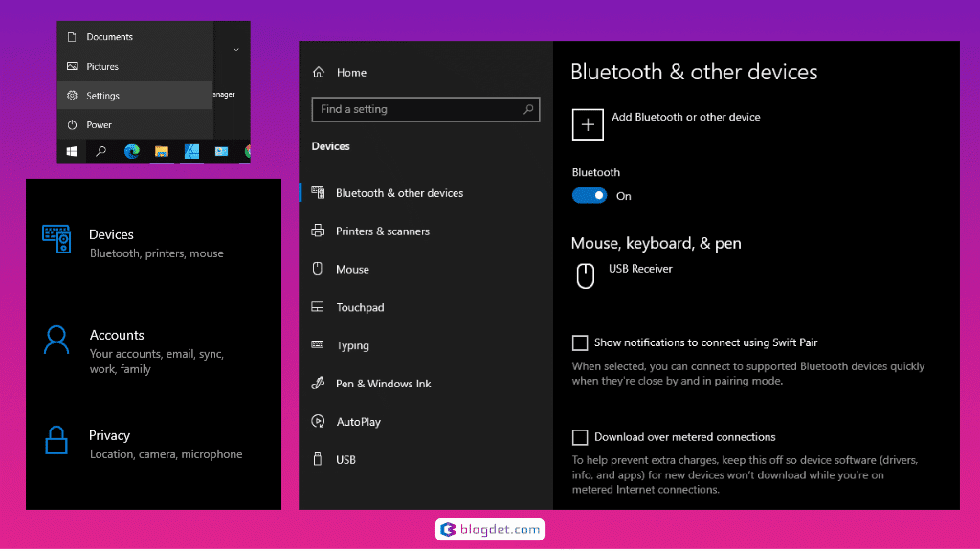Select Pen & Windows Ink in the sidebar
980x551 pixels.
tap(426, 384)
